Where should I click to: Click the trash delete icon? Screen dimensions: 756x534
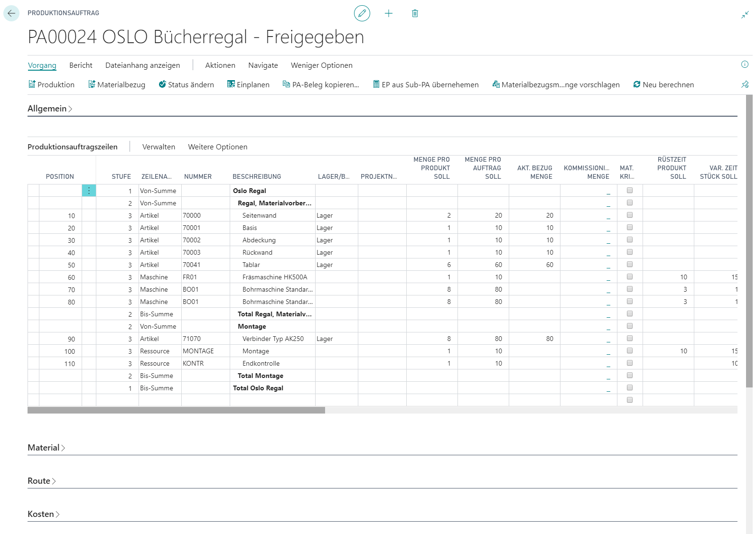415,13
